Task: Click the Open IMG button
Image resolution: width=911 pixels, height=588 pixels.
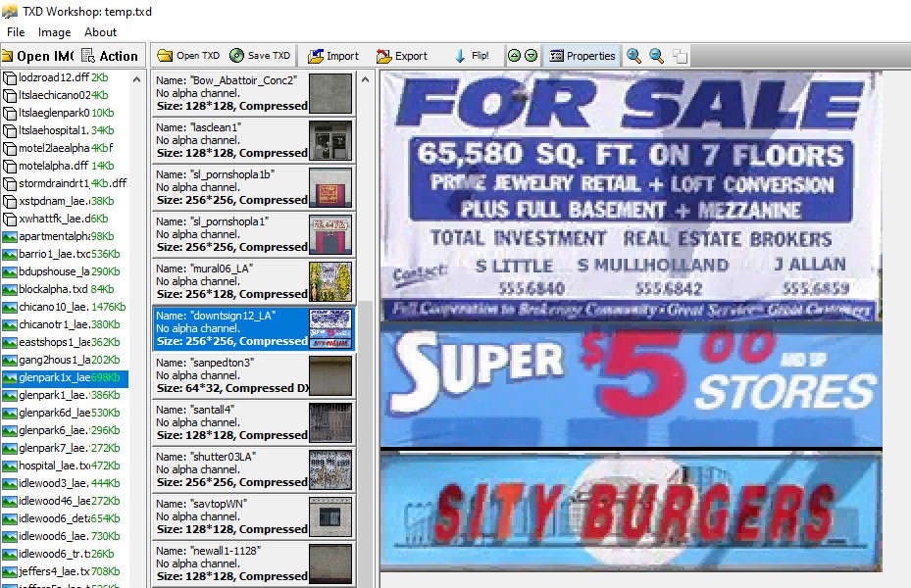Action: (x=38, y=56)
